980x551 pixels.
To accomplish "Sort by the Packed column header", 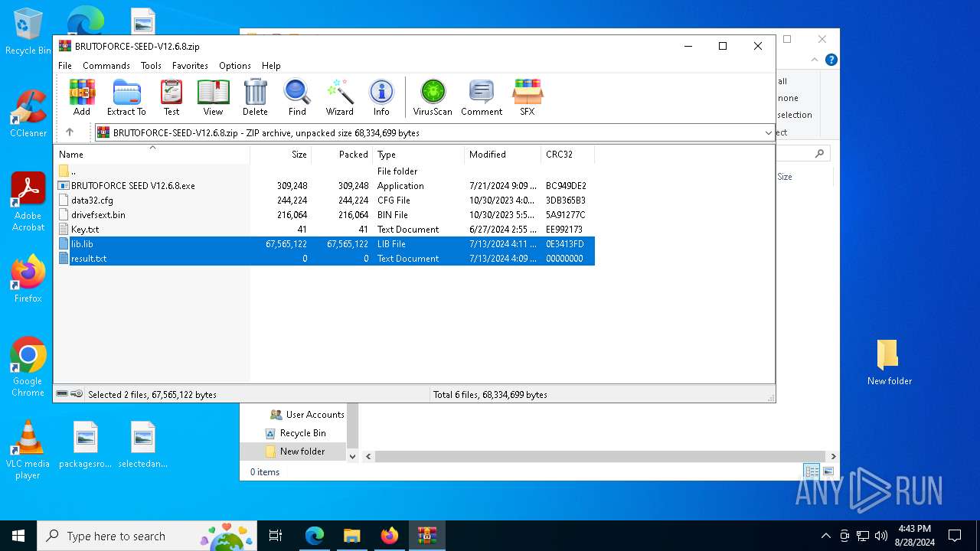I will click(341, 155).
